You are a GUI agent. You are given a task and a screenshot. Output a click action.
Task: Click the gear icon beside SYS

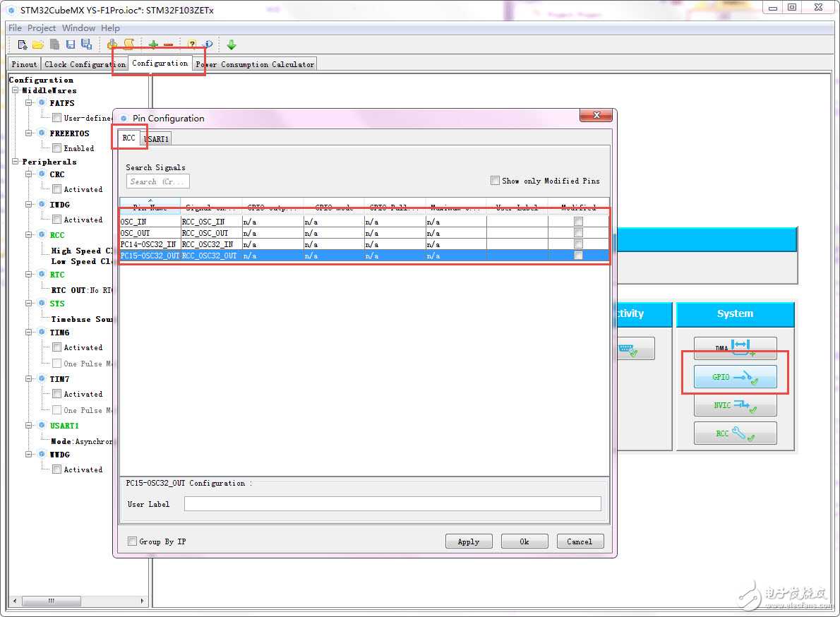[42, 303]
